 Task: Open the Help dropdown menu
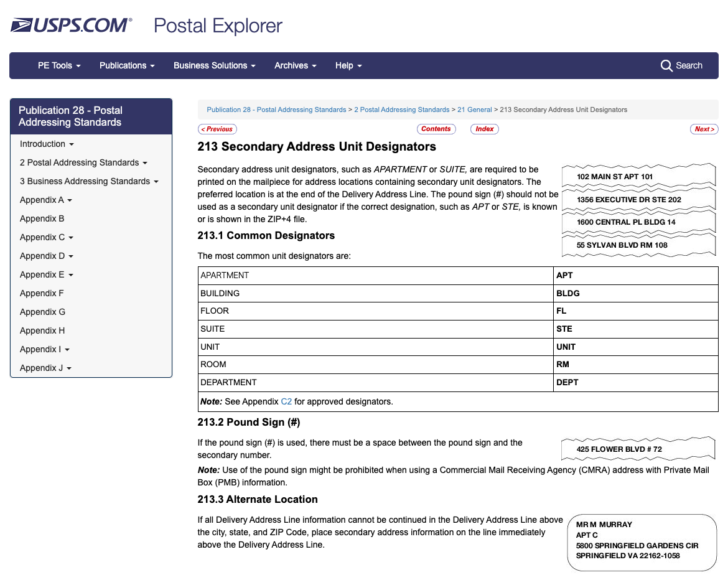(x=348, y=65)
